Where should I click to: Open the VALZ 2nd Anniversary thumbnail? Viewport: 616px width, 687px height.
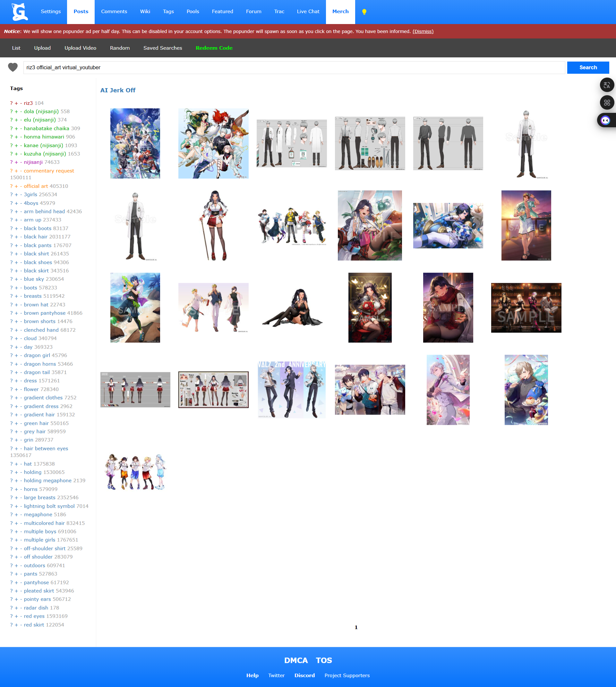291,390
